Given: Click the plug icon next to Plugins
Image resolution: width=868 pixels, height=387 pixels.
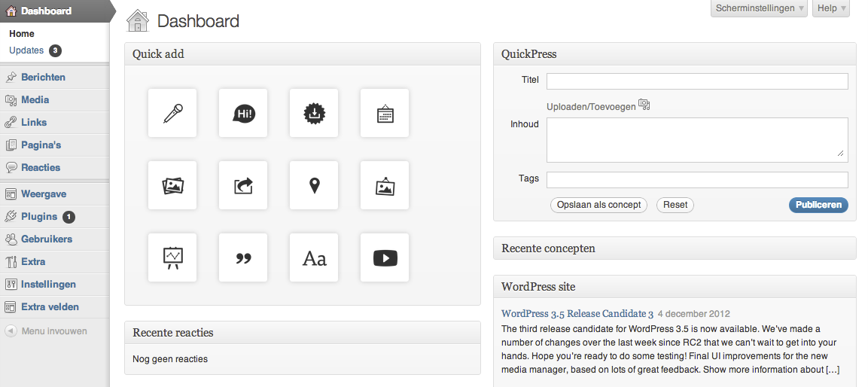Looking at the screenshot, I should 11,217.
